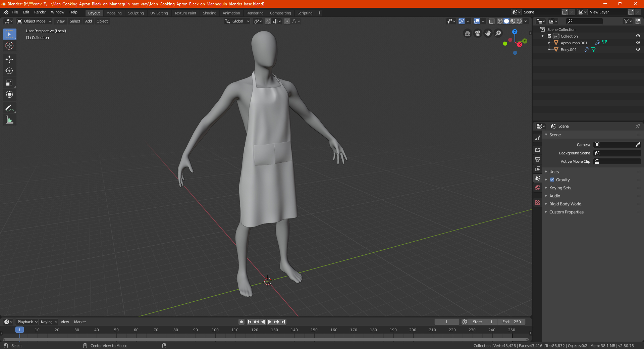This screenshot has width=644, height=349.
Task: Toggle viewport overlays display
Action: pos(476,21)
